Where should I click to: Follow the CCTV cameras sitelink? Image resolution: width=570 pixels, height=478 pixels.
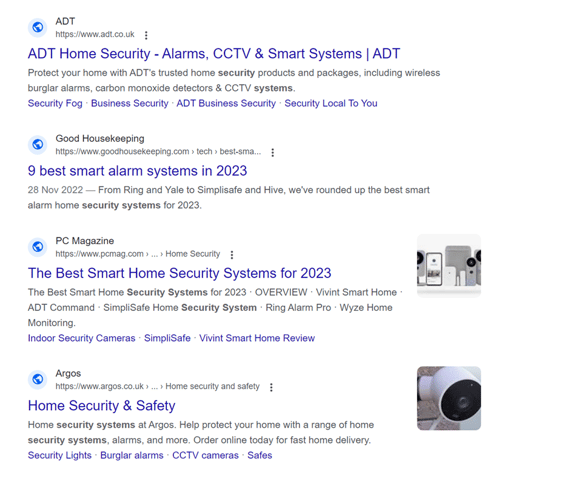click(x=205, y=455)
